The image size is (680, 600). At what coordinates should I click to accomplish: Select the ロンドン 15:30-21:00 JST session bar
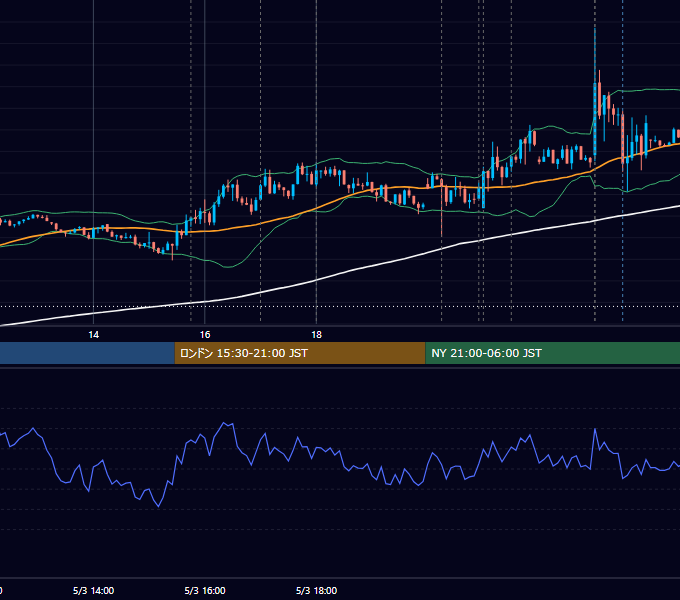(x=300, y=353)
